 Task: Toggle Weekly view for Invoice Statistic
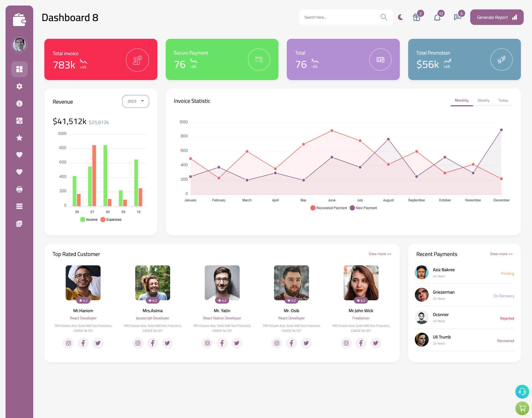(483, 100)
